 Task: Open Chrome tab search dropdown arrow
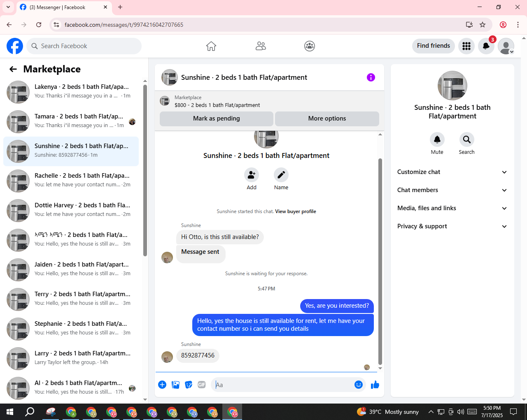(x=8, y=7)
